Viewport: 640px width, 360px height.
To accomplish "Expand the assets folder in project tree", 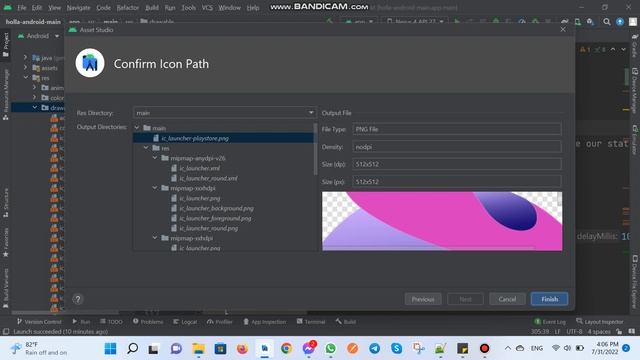I will pos(25,68).
